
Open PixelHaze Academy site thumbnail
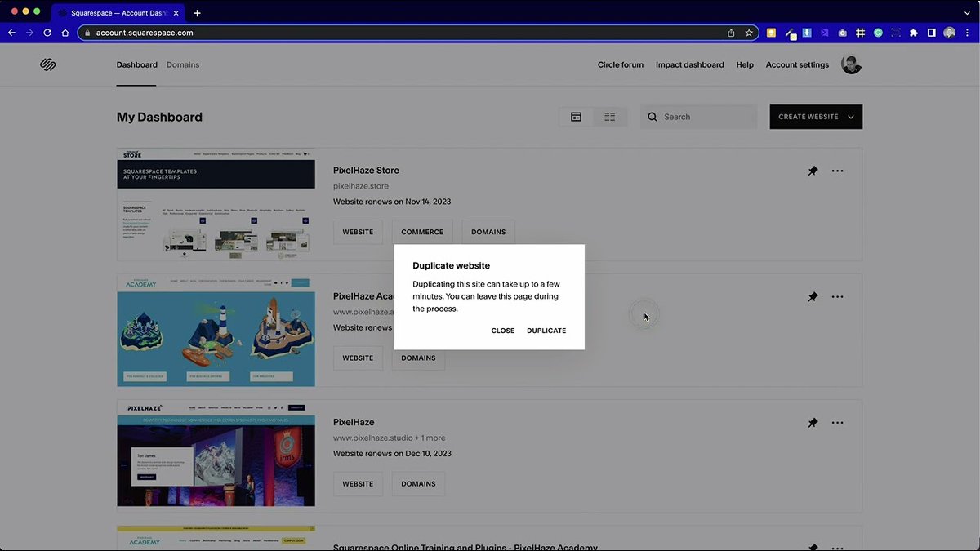(x=216, y=330)
